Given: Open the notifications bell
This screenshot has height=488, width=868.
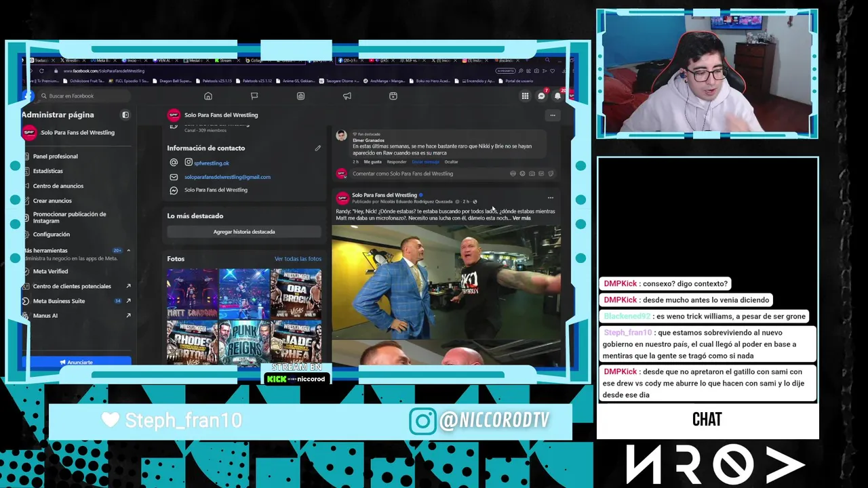Looking at the screenshot, I should coord(557,96).
